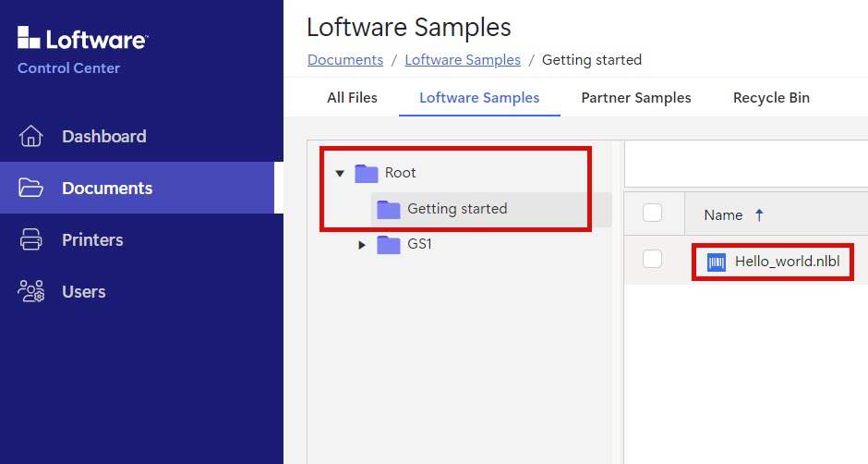Expand the GS1 folder arrow
Screen dimensions: 868x464
click(362, 245)
